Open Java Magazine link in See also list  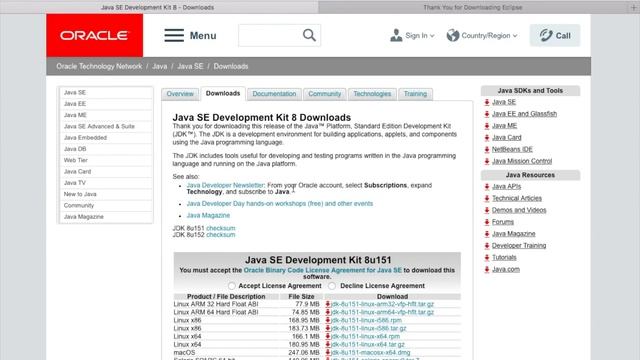tap(208, 216)
